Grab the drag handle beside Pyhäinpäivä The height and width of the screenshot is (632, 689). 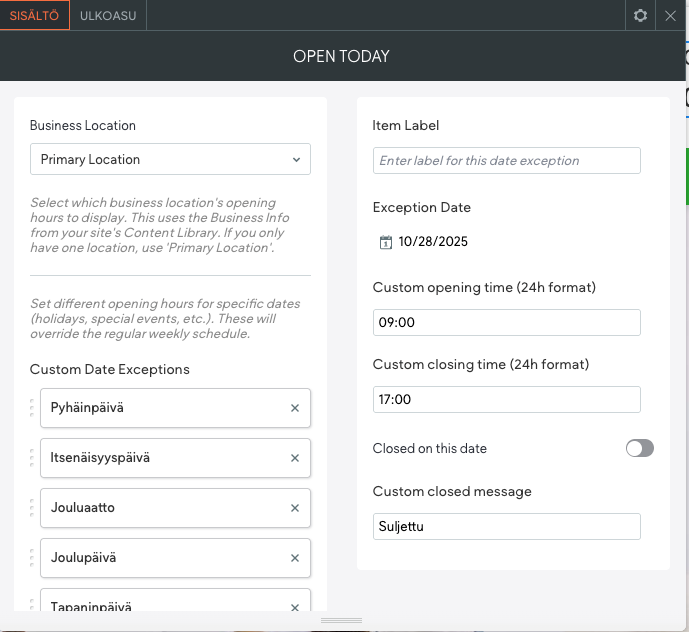[x=33, y=408]
